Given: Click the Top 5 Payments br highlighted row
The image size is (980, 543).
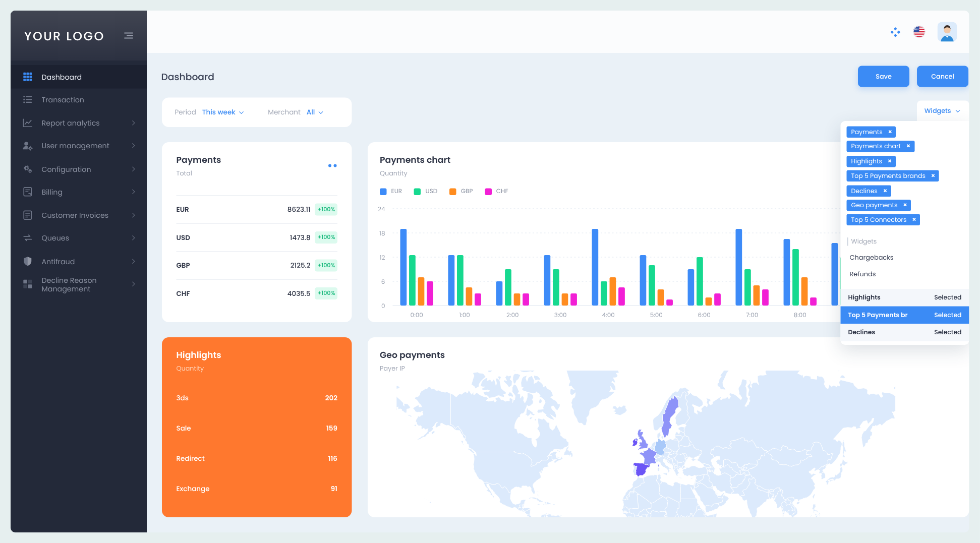Looking at the screenshot, I should [x=904, y=315].
